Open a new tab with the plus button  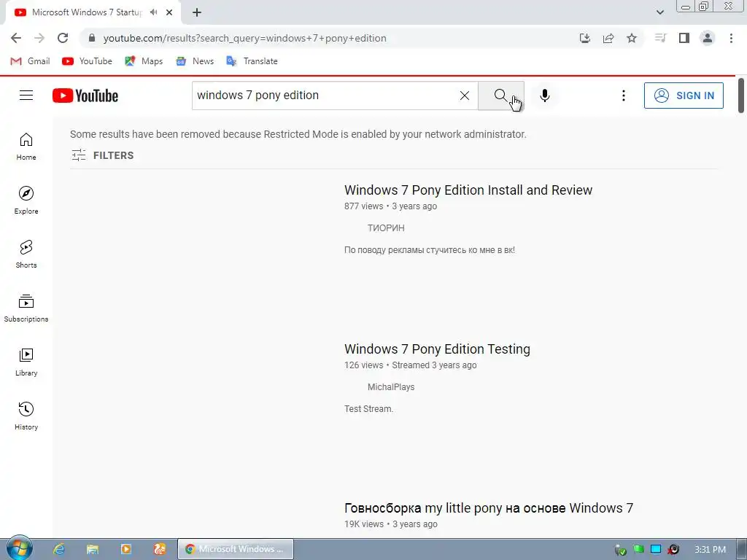coord(197,12)
